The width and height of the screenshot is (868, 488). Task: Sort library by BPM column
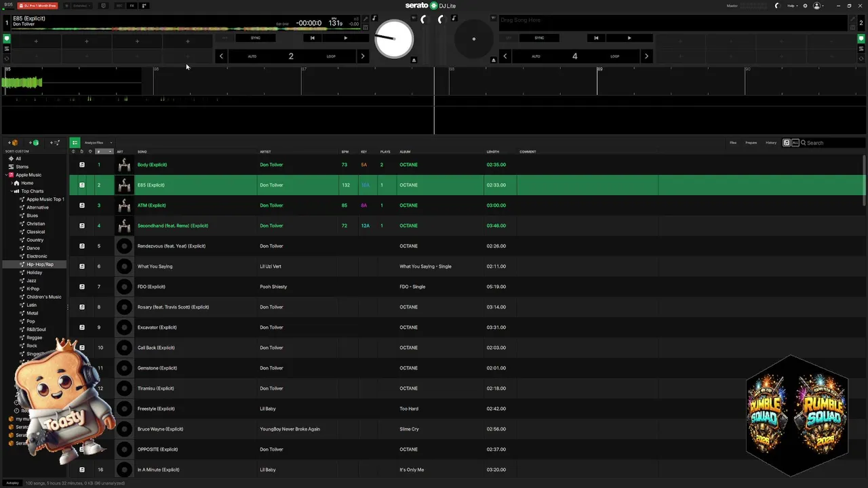coord(345,152)
